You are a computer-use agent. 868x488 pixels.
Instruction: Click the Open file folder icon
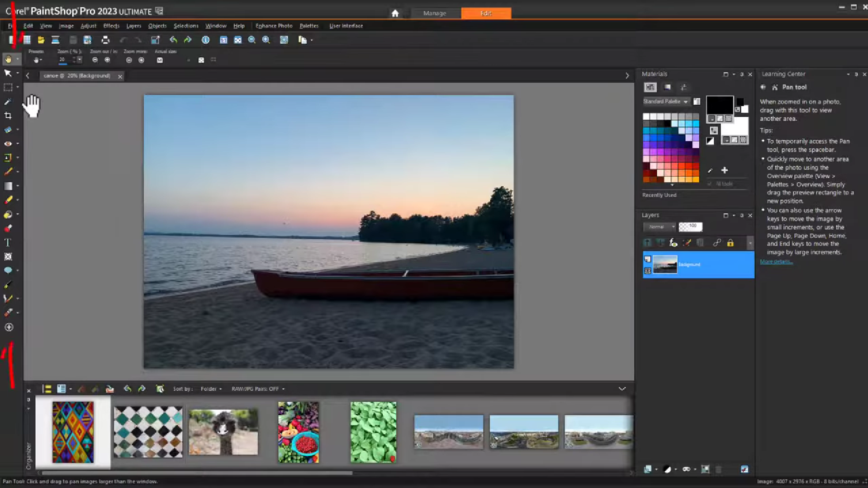click(x=41, y=40)
